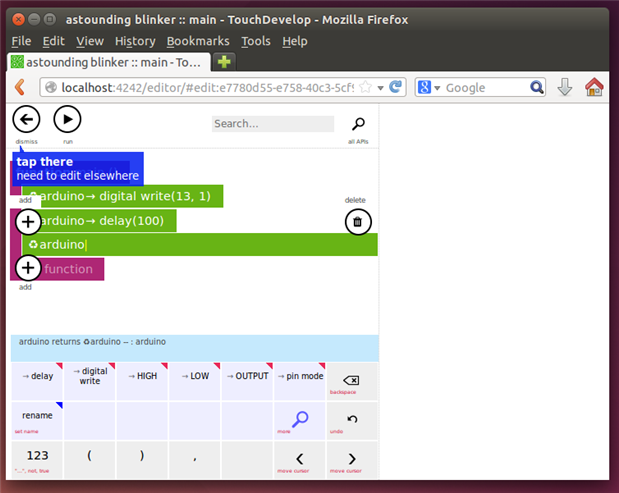The width and height of the screenshot is (619, 493).
Task: Click the tap there tutorial tooltip
Action: coord(78,169)
